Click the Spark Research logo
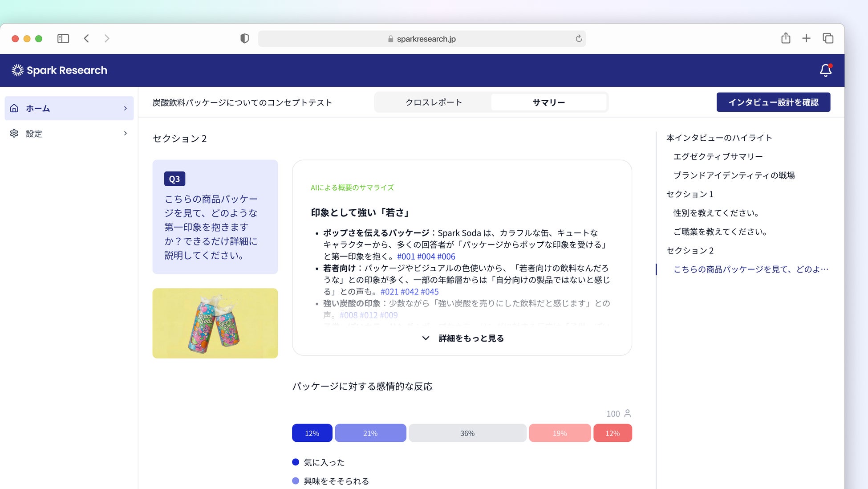 (x=59, y=70)
